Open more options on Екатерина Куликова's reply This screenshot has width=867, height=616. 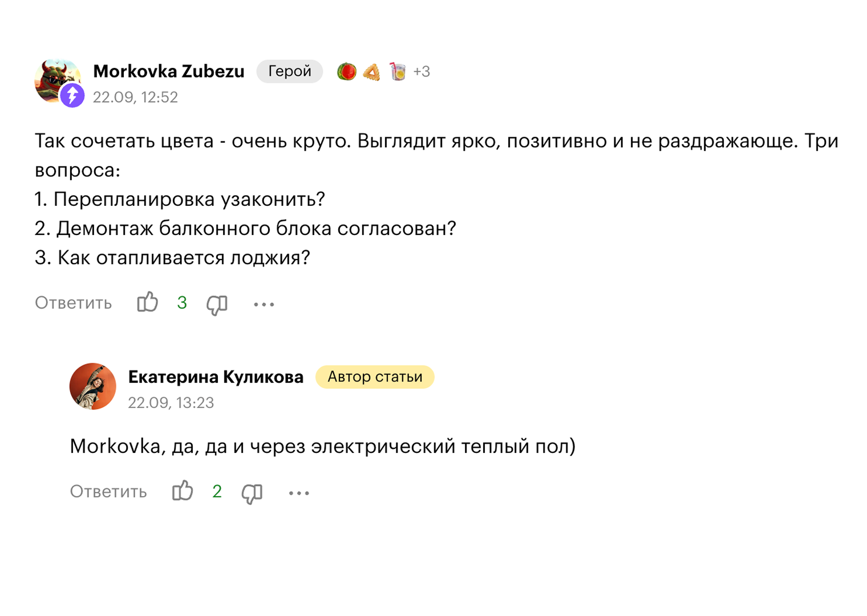[299, 493]
